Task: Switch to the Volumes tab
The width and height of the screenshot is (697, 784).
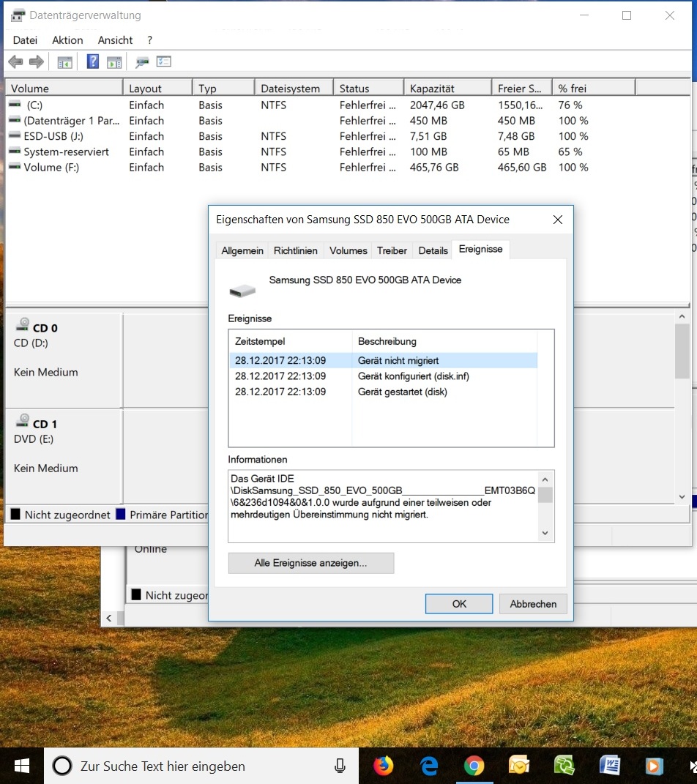Action: (348, 250)
